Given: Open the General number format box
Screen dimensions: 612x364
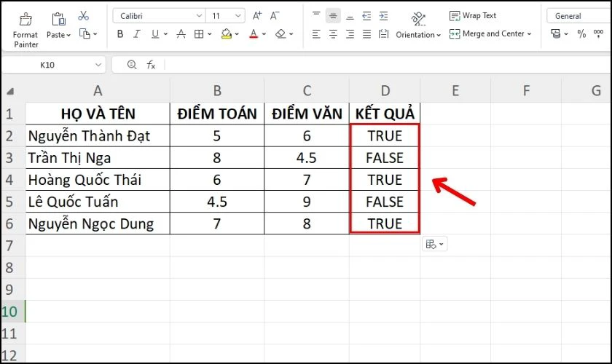Looking at the screenshot, I should pos(578,16).
